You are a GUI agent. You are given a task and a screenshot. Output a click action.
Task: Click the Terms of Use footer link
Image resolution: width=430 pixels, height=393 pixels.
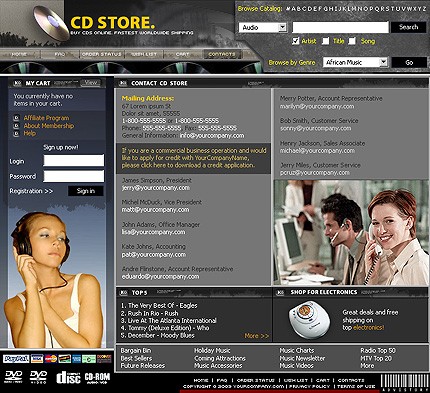[x=356, y=386]
